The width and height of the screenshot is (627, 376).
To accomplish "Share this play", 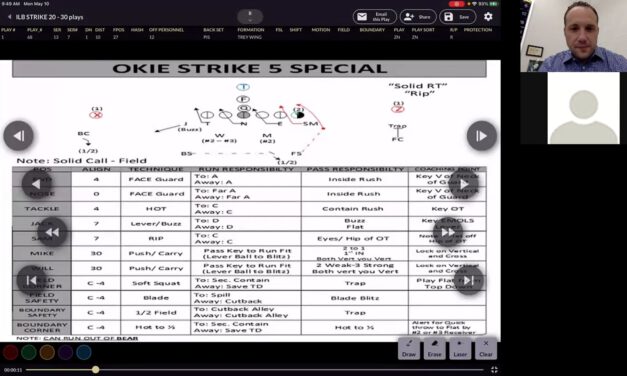I will [x=418, y=17].
